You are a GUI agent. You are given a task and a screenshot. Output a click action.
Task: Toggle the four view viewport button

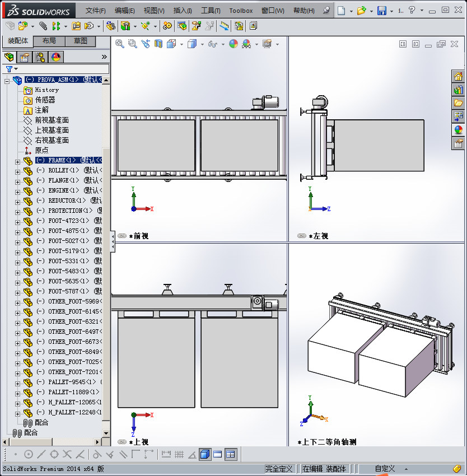click(x=231, y=455)
